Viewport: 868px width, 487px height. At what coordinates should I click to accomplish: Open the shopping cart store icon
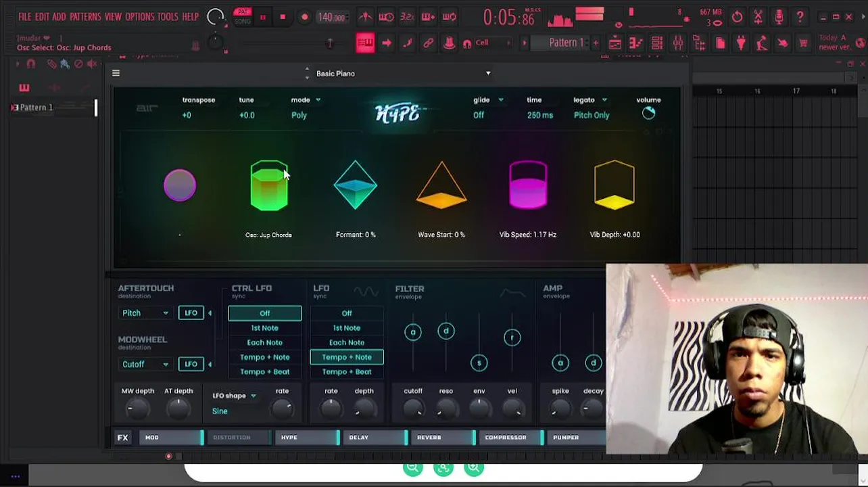click(803, 43)
